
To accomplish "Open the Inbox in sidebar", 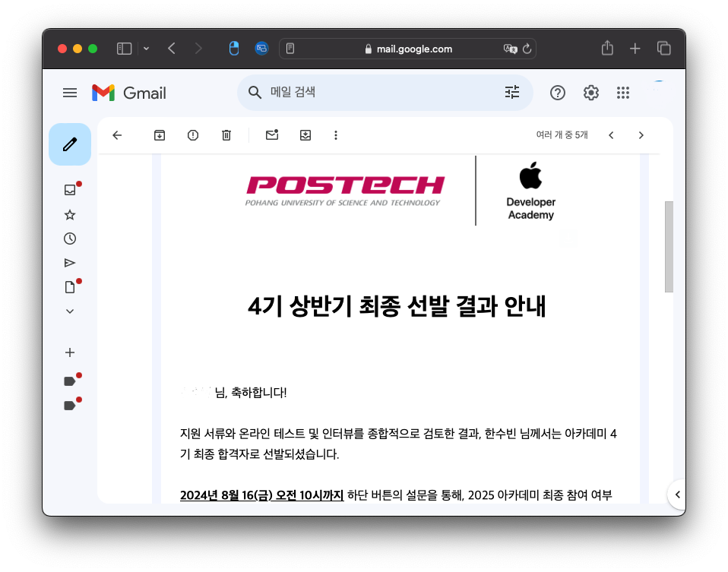I will 70,189.
